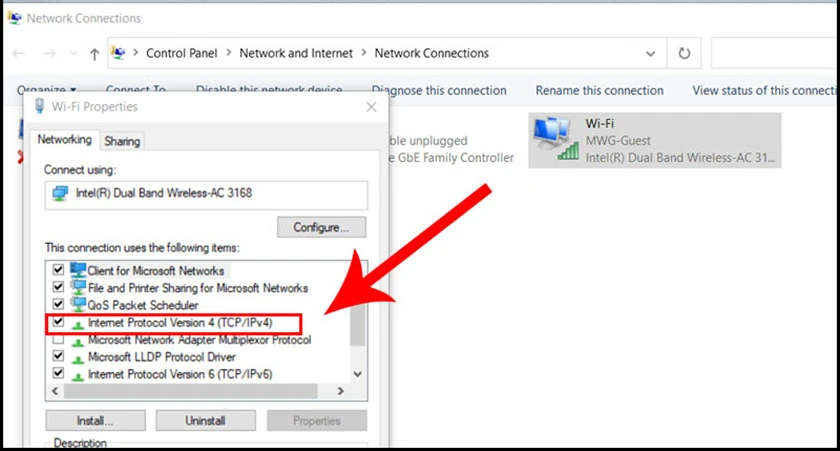Click the IPv6 protocol green icon

click(x=78, y=375)
